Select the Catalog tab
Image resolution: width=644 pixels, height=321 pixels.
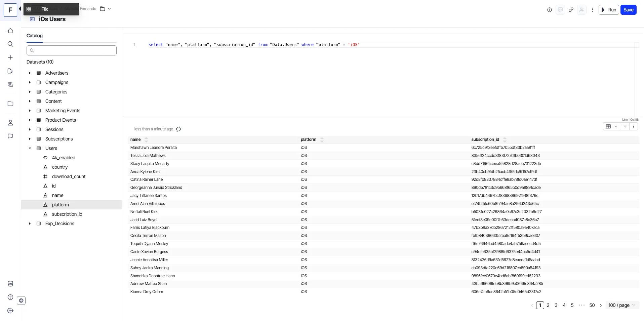(35, 36)
